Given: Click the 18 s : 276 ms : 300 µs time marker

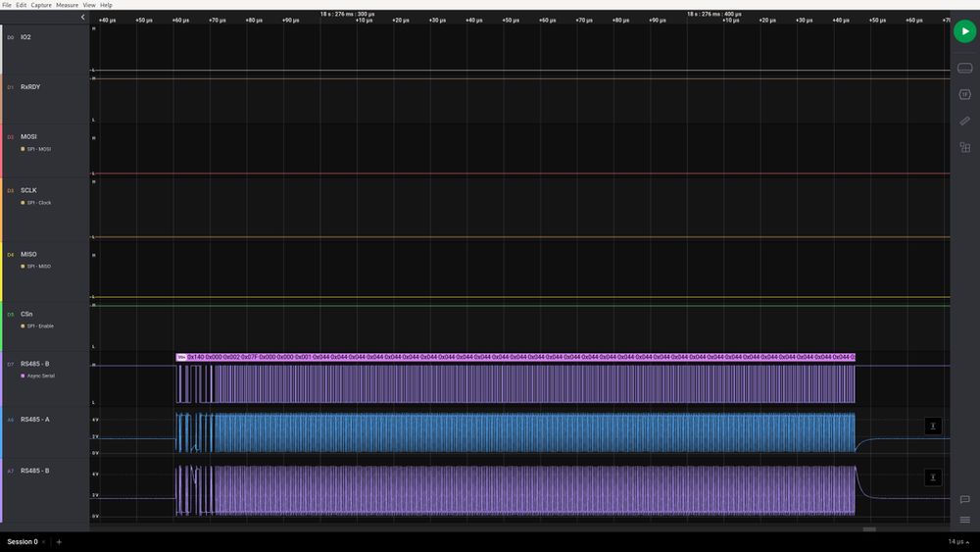Looking at the screenshot, I should 348,14.
